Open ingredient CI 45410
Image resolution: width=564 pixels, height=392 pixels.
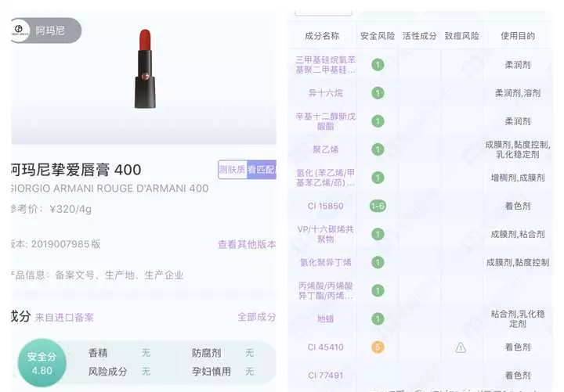click(x=326, y=347)
